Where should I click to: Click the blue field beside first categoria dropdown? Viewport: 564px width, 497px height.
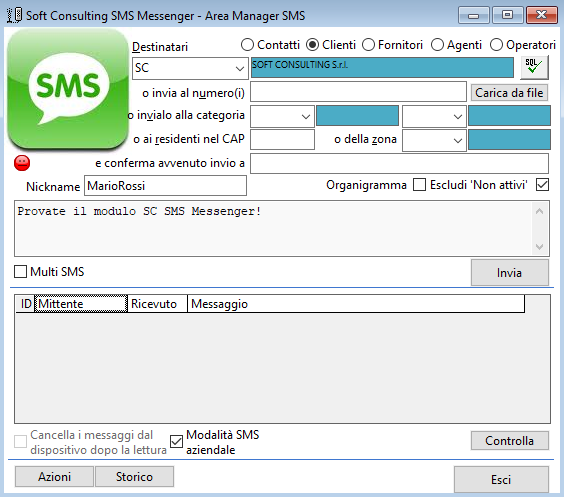[x=357, y=115]
